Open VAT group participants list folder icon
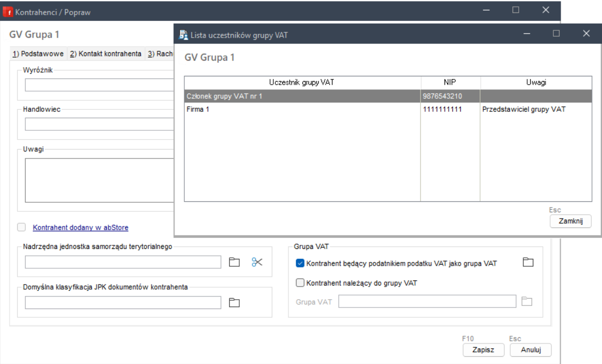 tap(528, 263)
